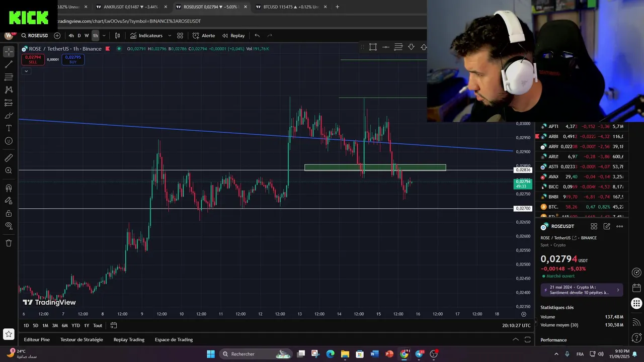Select the crosshair cursor tool

pyautogui.click(x=9, y=52)
